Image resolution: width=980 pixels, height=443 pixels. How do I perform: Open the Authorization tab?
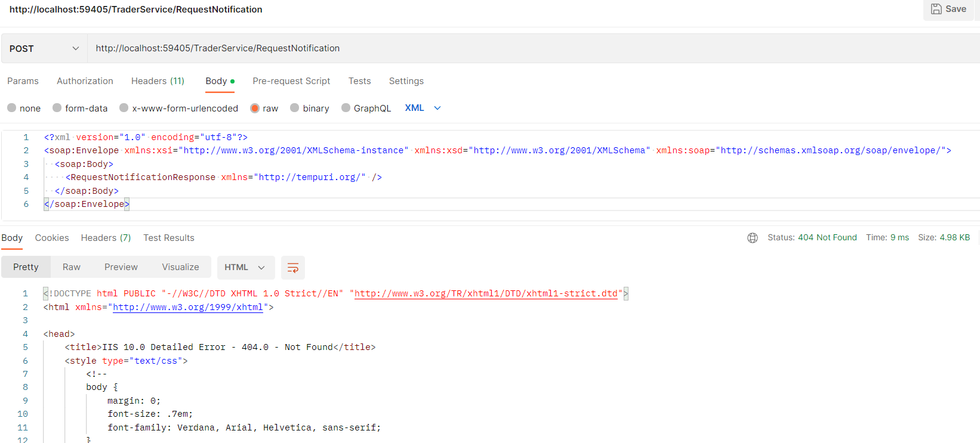click(x=85, y=81)
